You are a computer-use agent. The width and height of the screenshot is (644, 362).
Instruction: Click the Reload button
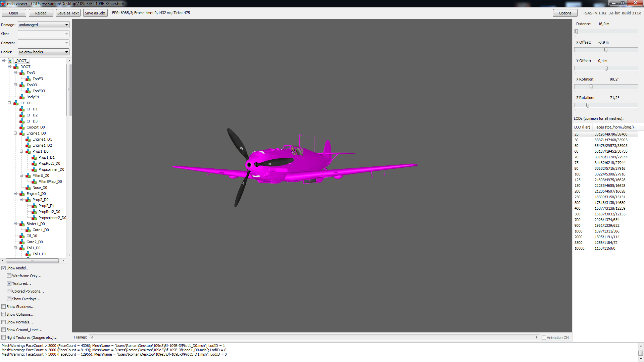click(41, 13)
